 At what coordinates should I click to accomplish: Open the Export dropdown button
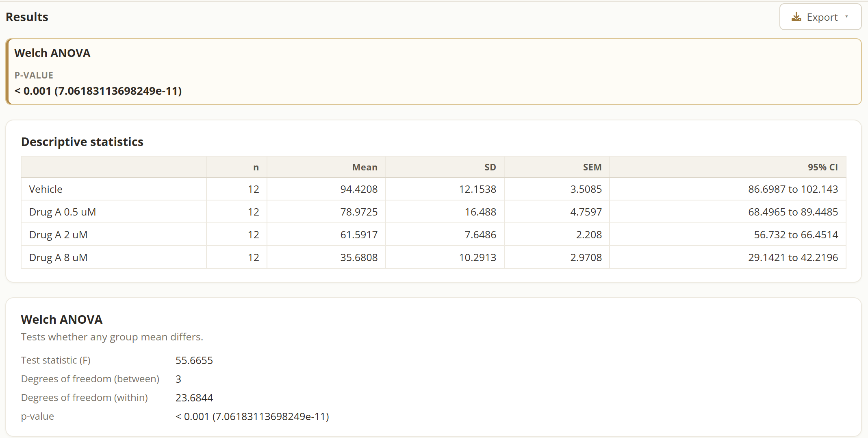pos(820,17)
